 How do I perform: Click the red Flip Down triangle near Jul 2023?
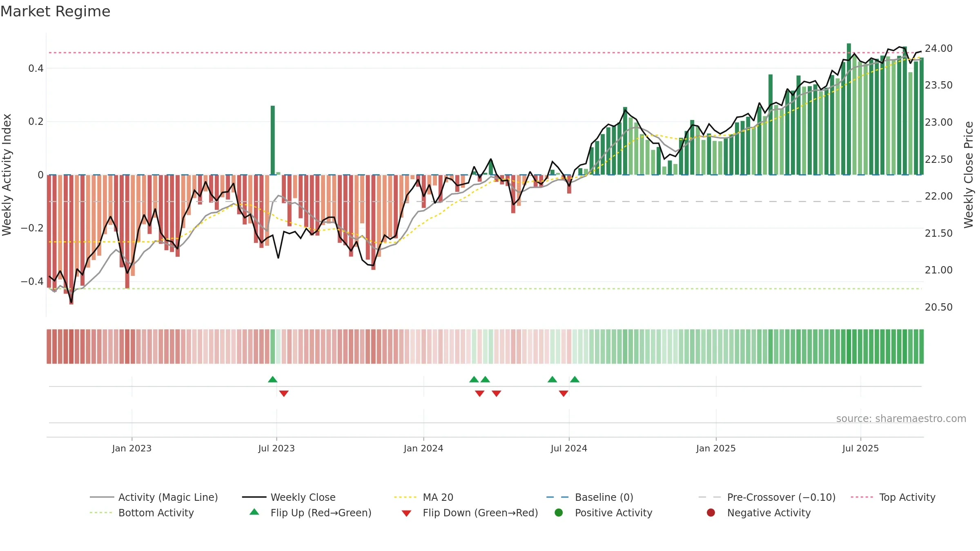[x=284, y=393]
